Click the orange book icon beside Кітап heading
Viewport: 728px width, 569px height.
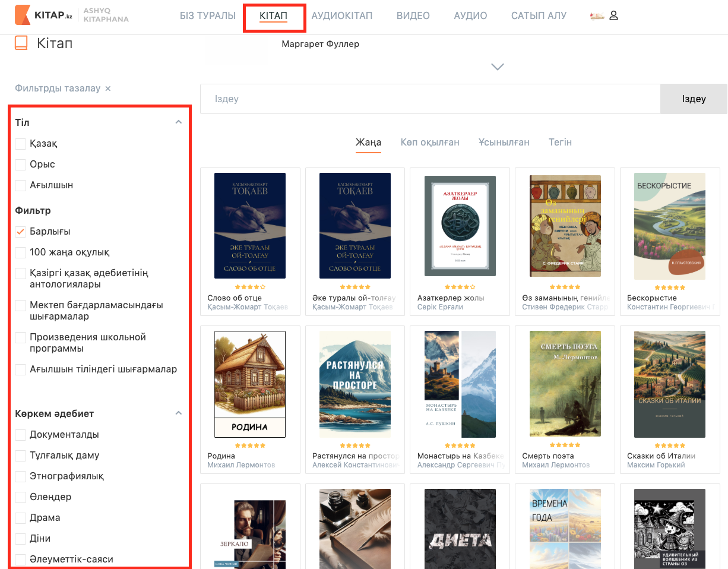(x=21, y=43)
